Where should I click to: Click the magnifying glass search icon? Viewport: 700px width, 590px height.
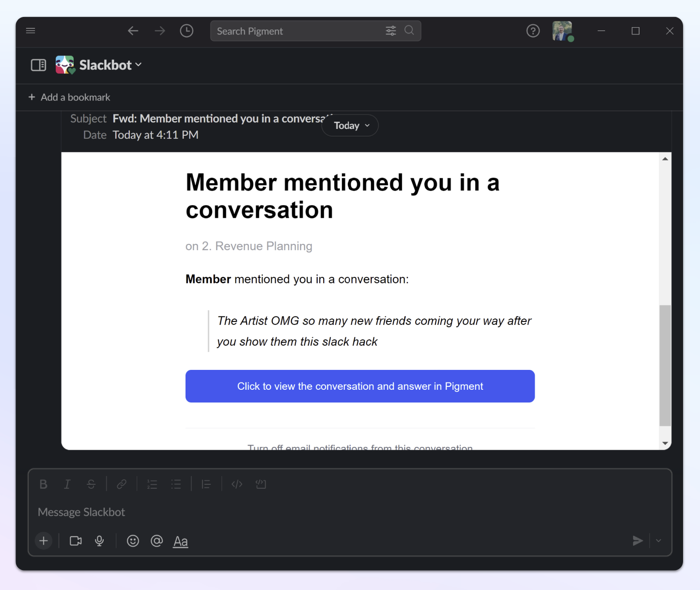coord(409,31)
